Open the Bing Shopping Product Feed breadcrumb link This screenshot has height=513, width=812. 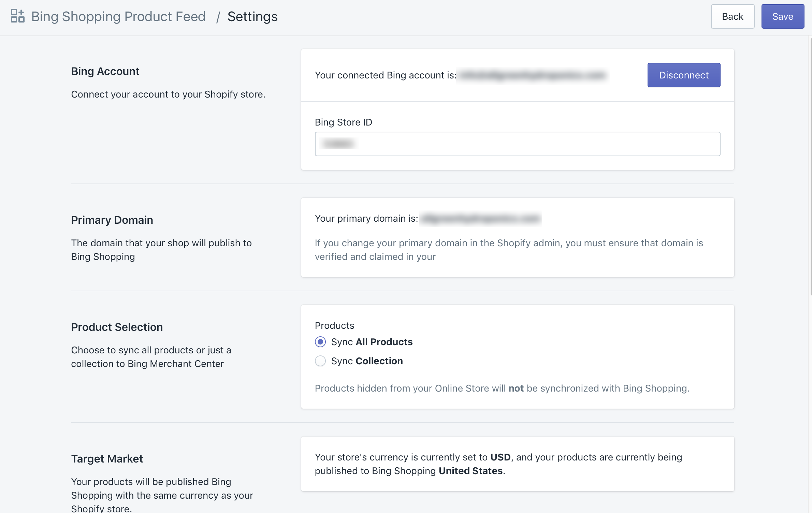[118, 16]
